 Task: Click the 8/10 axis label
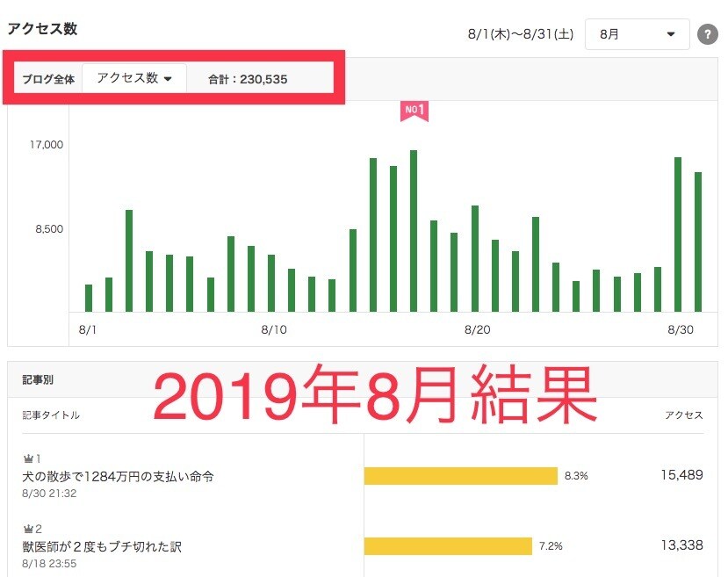tap(274, 330)
